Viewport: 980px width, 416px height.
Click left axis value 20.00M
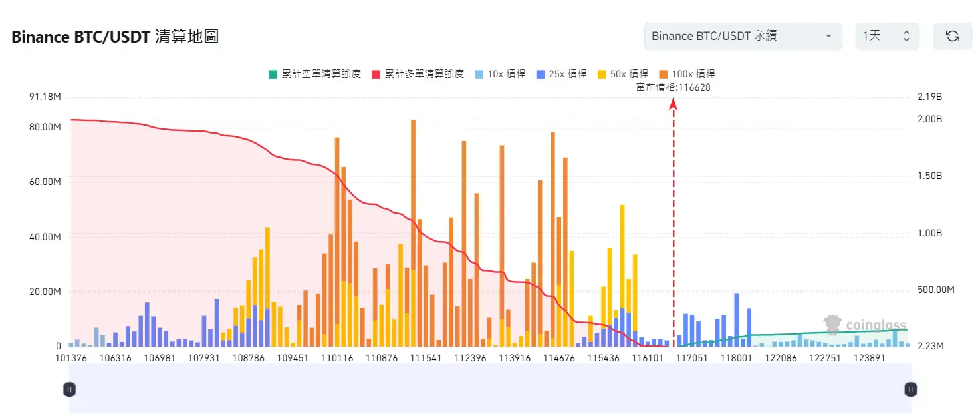pyautogui.click(x=45, y=292)
